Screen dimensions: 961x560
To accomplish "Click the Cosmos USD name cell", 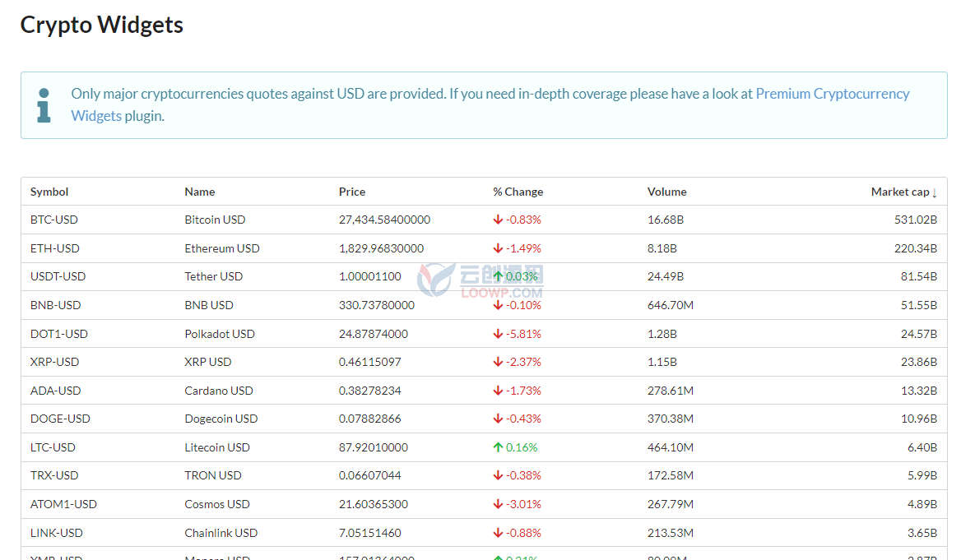I will click(x=217, y=504).
